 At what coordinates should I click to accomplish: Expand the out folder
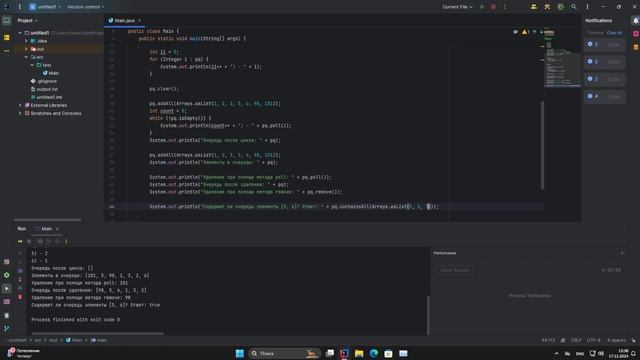26,49
